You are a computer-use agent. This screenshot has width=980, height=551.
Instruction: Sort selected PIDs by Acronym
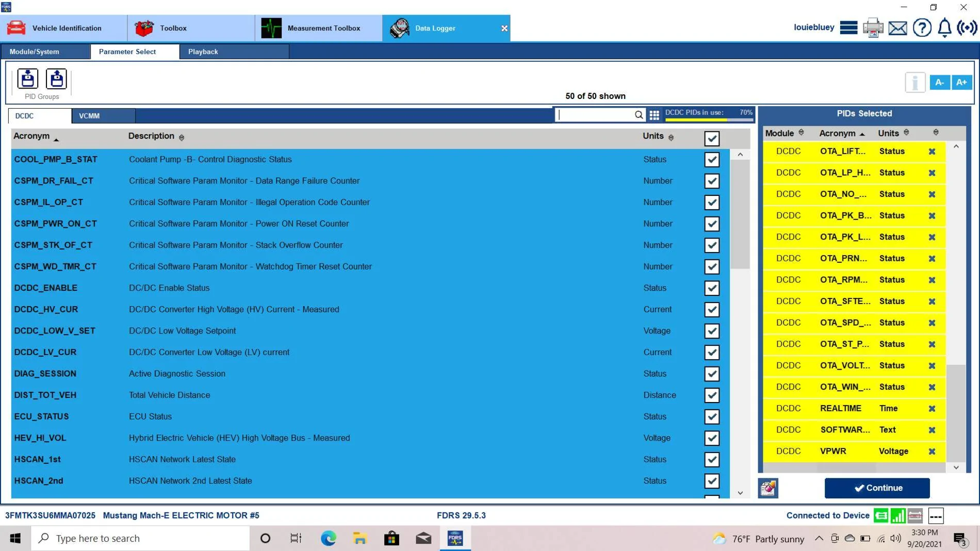coord(842,133)
